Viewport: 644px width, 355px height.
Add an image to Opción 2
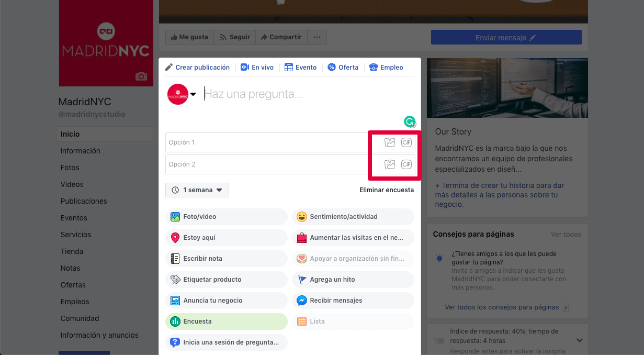pyautogui.click(x=390, y=164)
